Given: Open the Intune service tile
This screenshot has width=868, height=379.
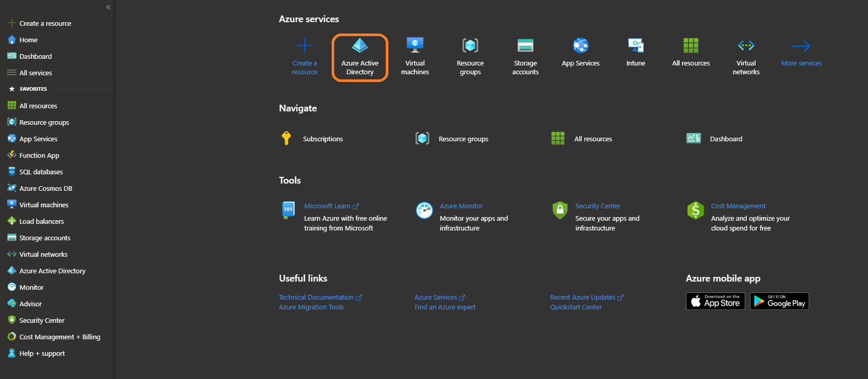Looking at the screenshot, I should [x=636, y=53].
